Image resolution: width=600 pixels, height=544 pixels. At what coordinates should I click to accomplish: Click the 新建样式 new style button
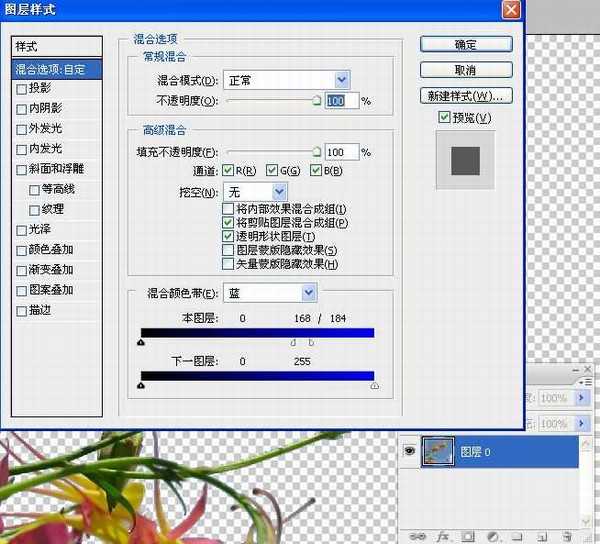coord(465,96)
